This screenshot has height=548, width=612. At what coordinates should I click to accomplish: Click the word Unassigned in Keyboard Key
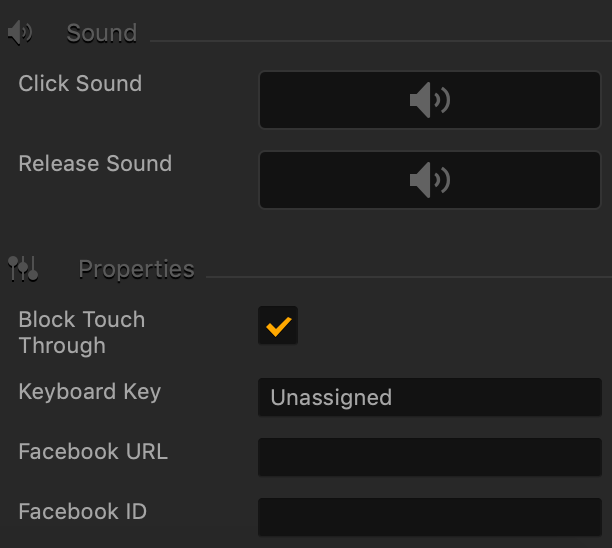[x=331, y=398]
